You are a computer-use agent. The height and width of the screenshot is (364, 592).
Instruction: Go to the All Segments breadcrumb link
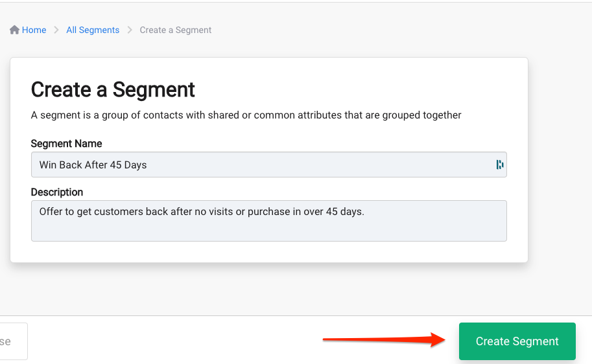click(93, 30)
